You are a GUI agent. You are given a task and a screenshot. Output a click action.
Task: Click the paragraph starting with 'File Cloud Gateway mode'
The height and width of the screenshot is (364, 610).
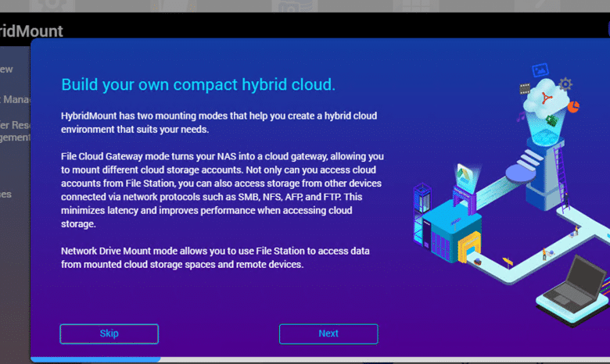222,190
